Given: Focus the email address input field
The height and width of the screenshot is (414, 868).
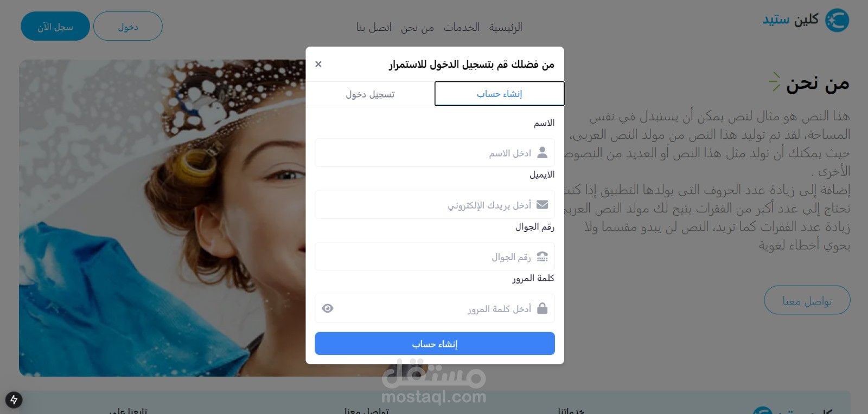Looking at the screenshot, I should click(x=435, y=204).
